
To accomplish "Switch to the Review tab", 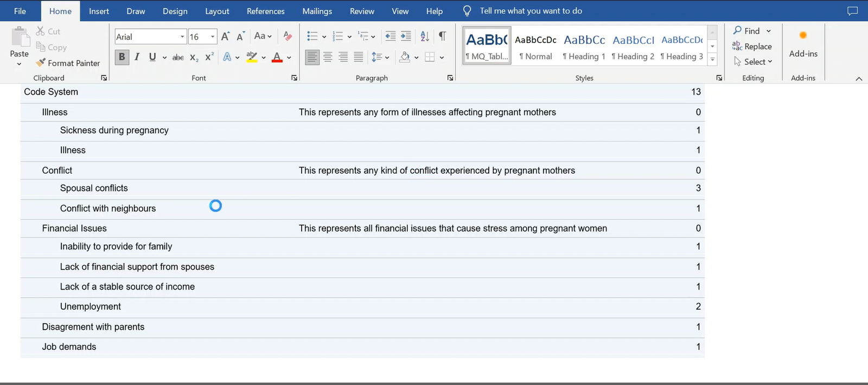I will pyautogui.click(x=362, y=11).
